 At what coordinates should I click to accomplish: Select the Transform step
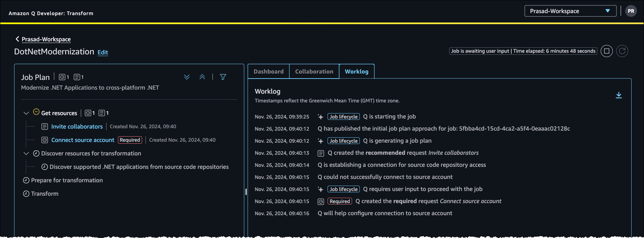[45, 194]
